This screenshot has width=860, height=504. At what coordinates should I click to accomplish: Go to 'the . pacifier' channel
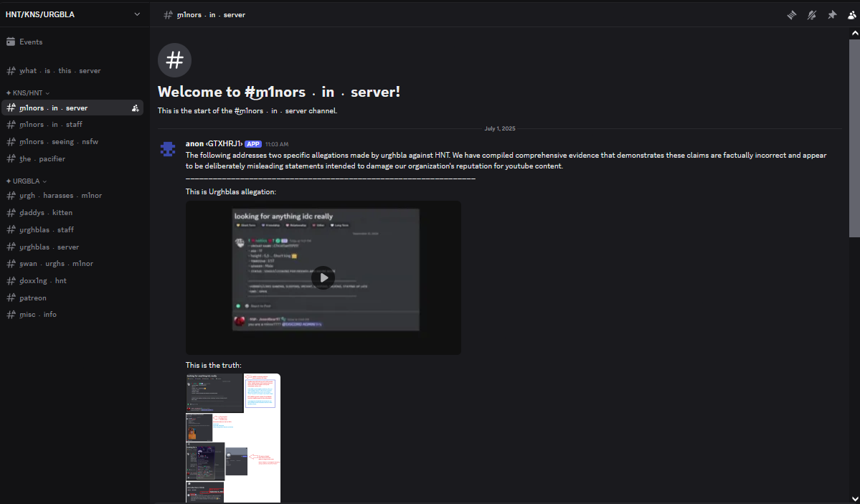tap(72, 158)
